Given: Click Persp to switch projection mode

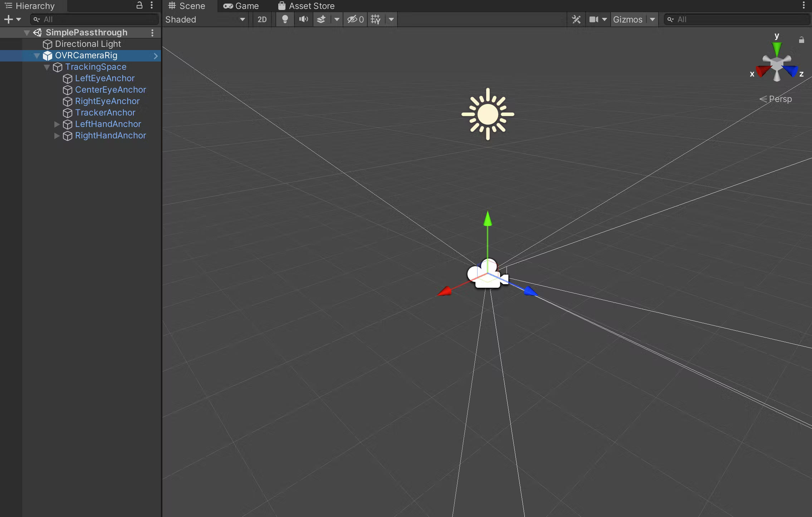Looking at the screenshot, I should pos(780,99).
